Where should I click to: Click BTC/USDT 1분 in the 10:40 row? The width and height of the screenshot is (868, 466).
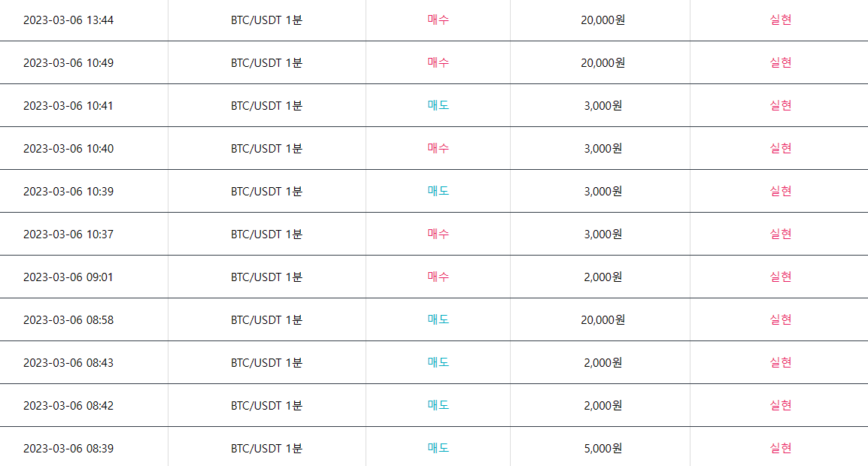coord(266,149)
